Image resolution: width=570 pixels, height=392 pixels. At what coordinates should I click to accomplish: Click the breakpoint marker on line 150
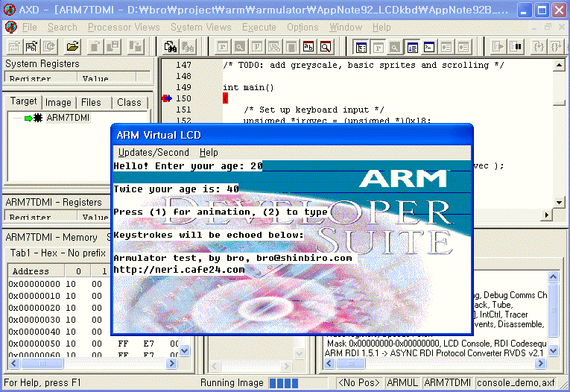click(167, 98)
